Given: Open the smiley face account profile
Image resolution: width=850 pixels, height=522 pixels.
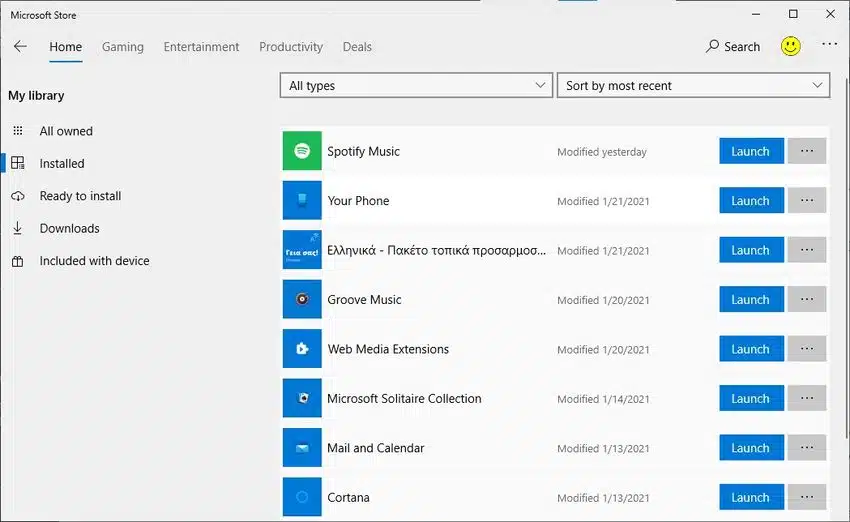Looking at the screenshot, I should coord(790,46).
